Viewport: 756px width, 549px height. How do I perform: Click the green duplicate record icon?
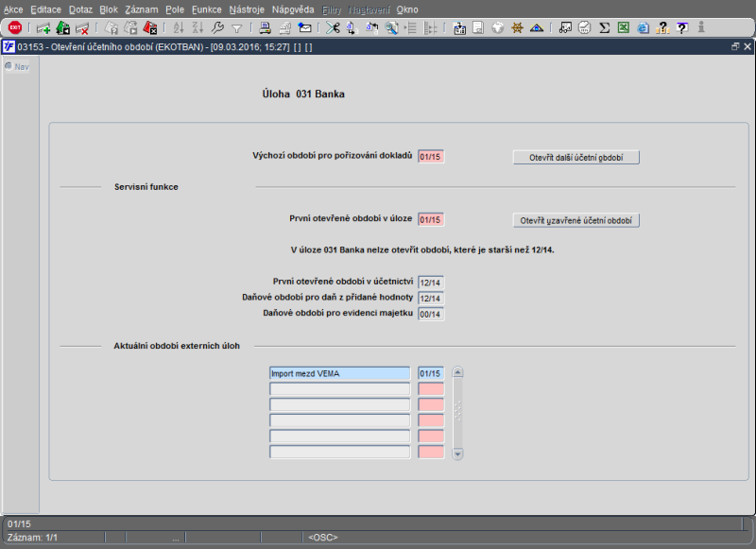[62, 28]
